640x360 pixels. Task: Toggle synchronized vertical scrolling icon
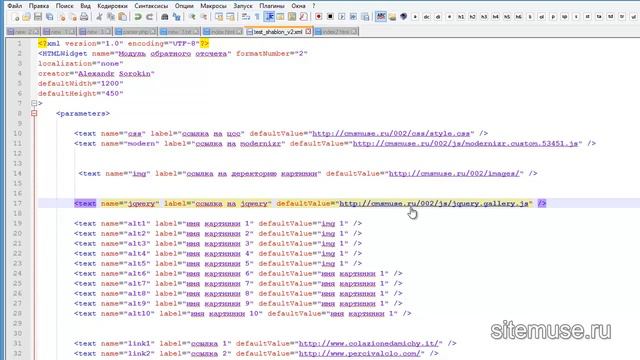coord(219,17)
